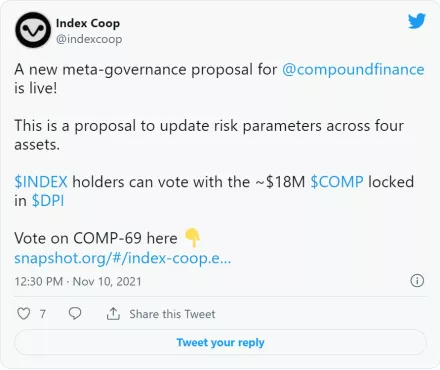Click the pointing-down hand emoji
The image size is (440, 370).
coord(192,238)
